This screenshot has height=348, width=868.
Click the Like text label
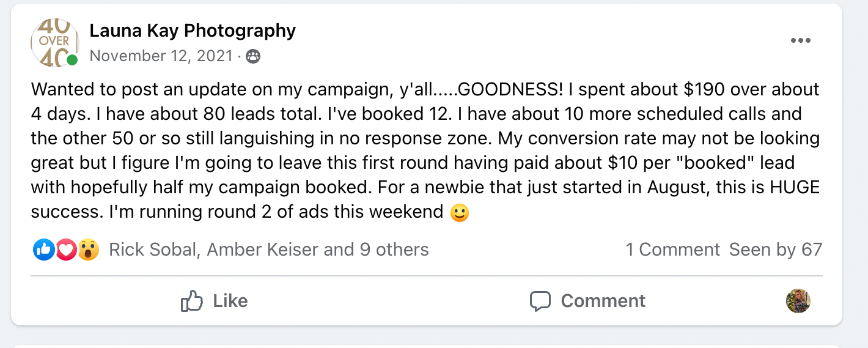click(230, 301)
